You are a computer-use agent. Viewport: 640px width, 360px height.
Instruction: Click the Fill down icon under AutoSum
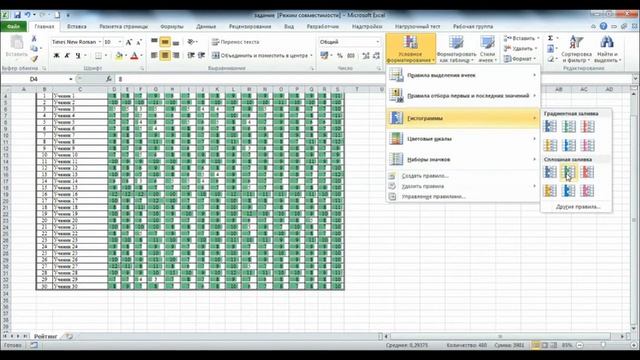pos(550,49)
